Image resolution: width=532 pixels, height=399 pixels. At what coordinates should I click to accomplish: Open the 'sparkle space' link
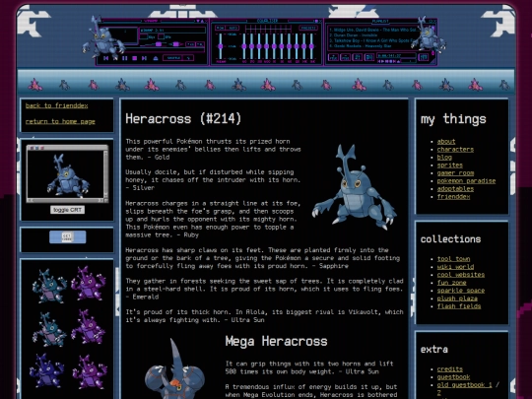tap(461, 291)
